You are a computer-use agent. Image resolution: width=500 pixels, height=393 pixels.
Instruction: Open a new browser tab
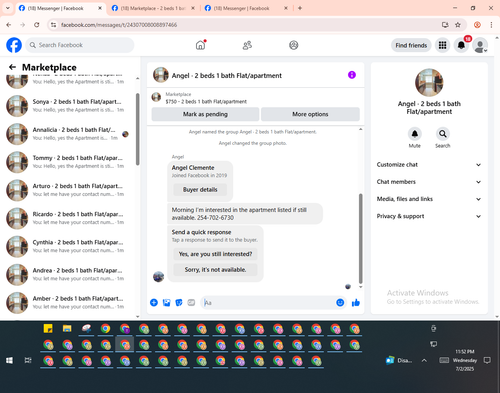click(300, 8)
